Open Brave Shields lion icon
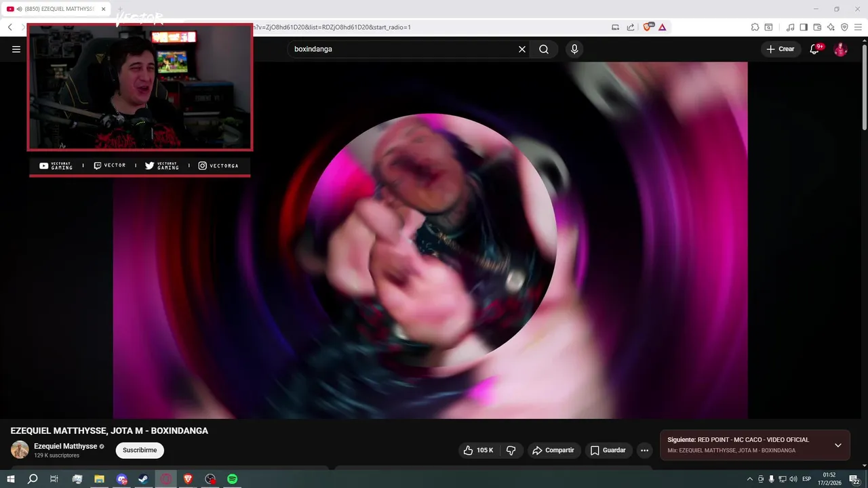 [x=648, y=27]
